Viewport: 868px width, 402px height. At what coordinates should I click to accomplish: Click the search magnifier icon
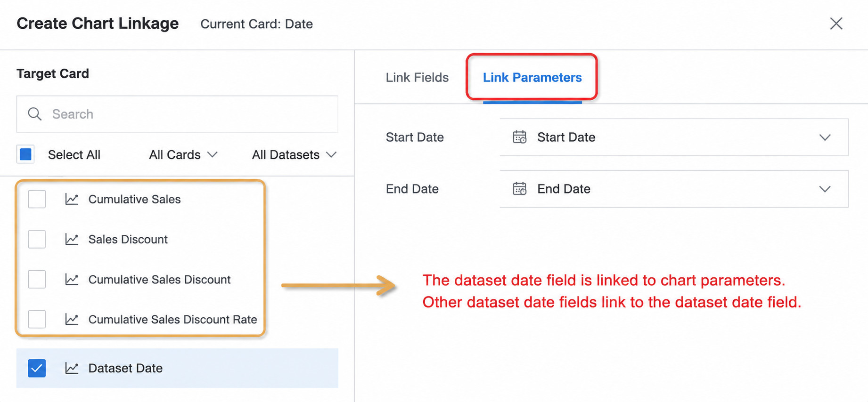tap(34, 114)
